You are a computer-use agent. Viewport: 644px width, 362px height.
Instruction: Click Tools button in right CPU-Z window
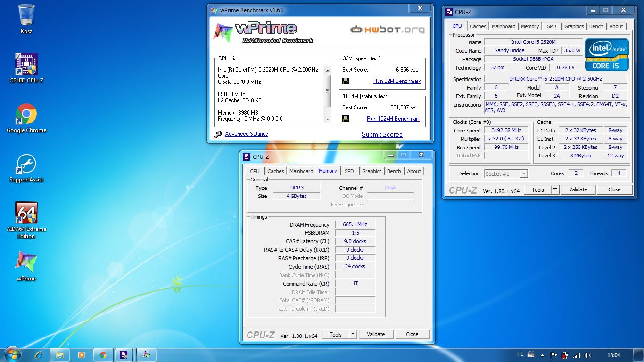[x=538, y=189]
